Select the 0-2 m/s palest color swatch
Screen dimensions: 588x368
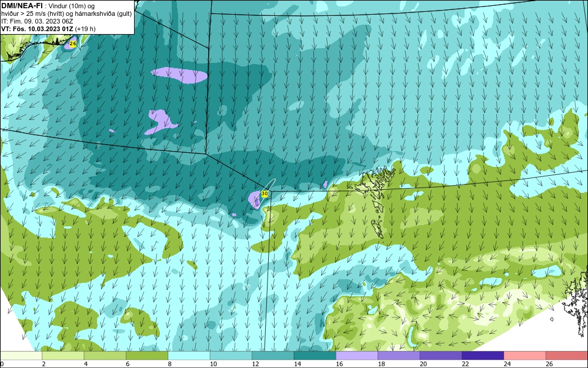[x=21, y=356]
